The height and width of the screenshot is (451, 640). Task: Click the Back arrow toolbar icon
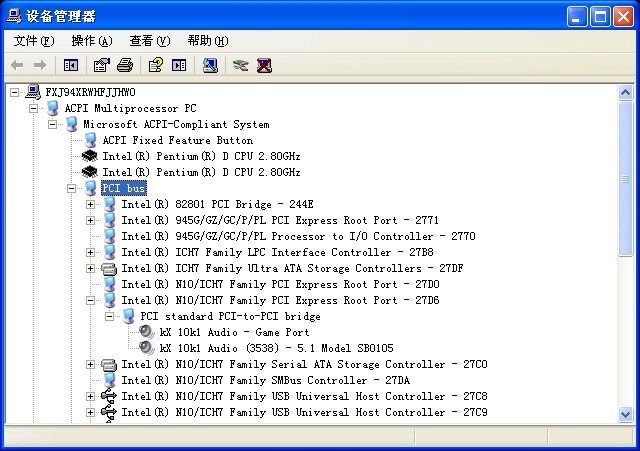18,65
